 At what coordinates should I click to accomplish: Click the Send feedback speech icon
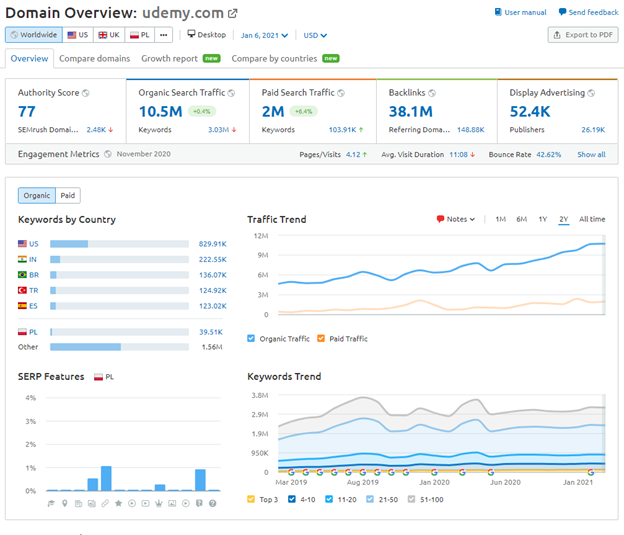coord(561,12)
